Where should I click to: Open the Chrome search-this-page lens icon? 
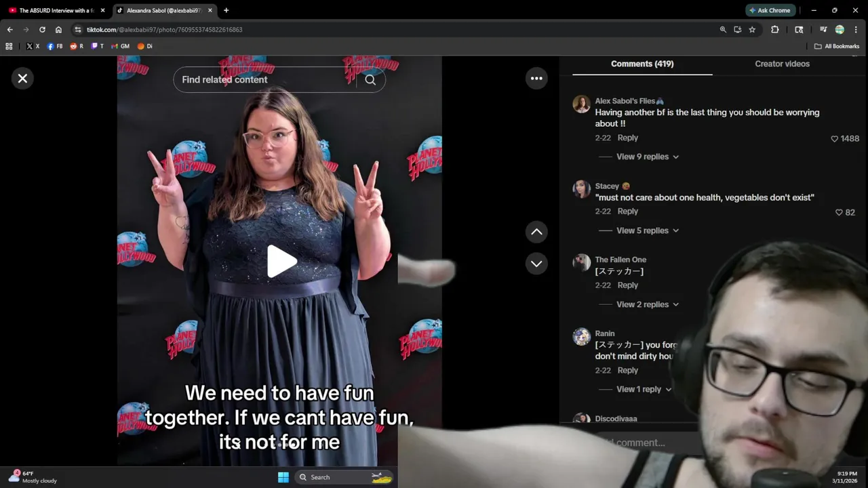coord(799,30)
